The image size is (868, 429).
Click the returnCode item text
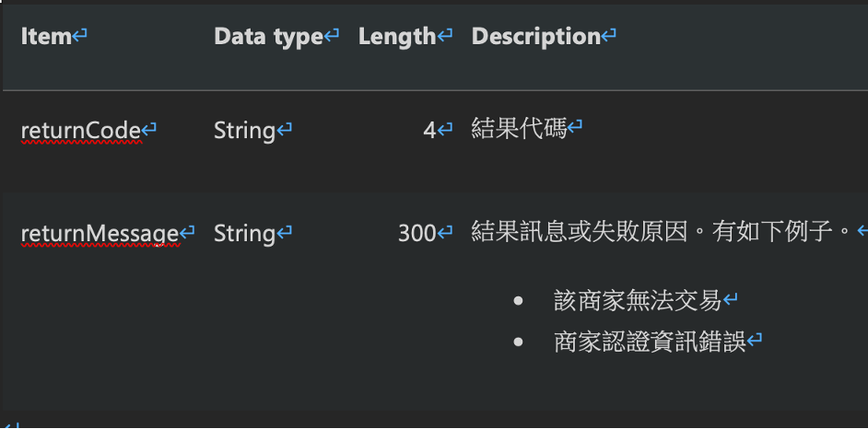(81, 131)
